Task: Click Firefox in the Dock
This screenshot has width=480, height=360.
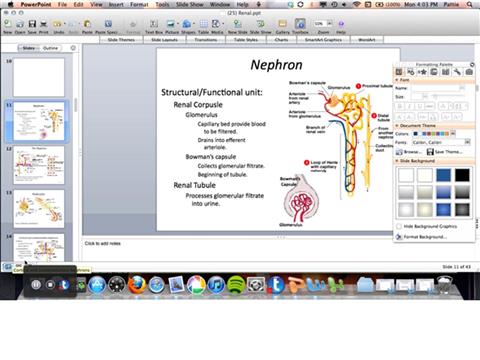Action: pyautogui.click(x=137, y=285)
